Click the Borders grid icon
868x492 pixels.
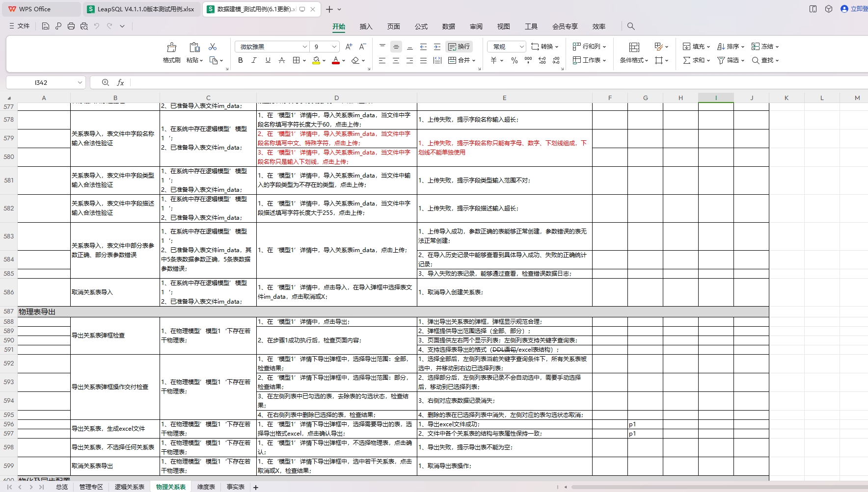coord(296,60)
